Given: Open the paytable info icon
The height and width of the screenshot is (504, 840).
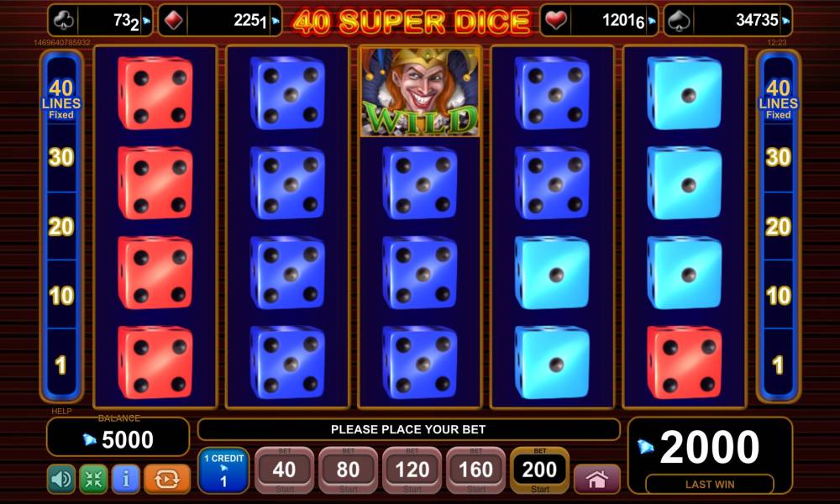Looking at the screenshot, I should (126, 479).
